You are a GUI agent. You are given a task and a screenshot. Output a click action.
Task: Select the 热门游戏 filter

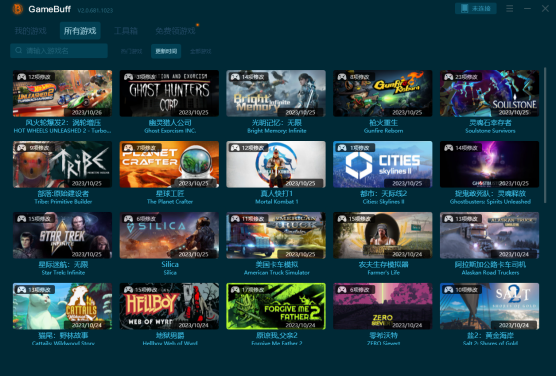(132, 51)
